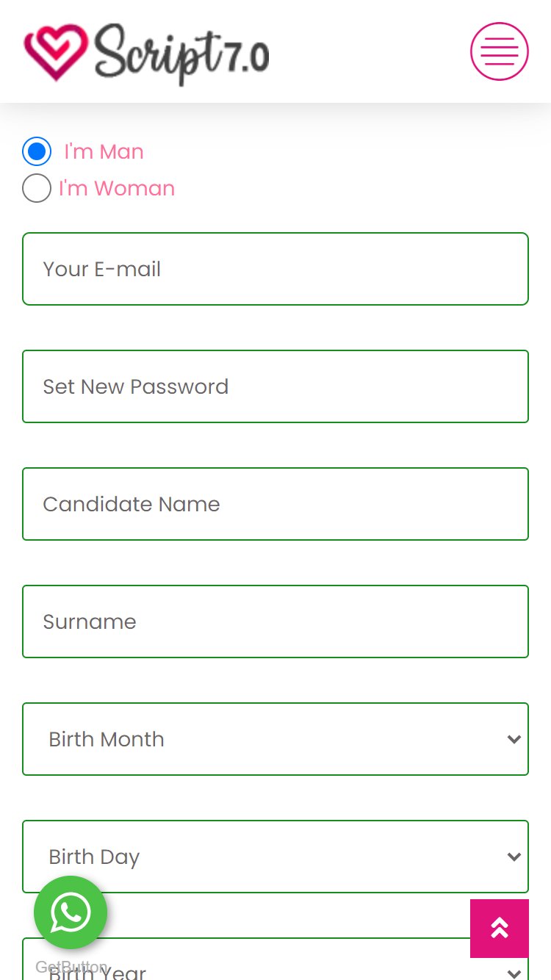Open WhatsApp chat button
The height and width of the screenshot is (980, 551).
pos(71,912)
